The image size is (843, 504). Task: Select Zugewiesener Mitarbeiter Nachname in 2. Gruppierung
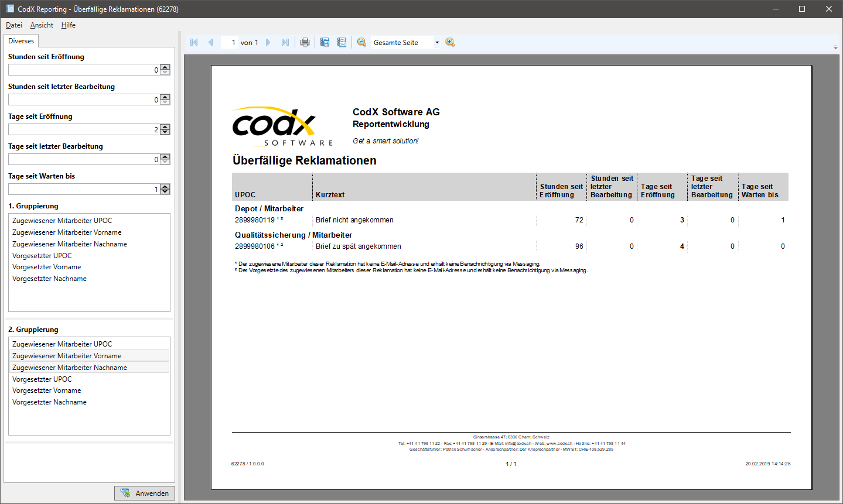point(70,368)
